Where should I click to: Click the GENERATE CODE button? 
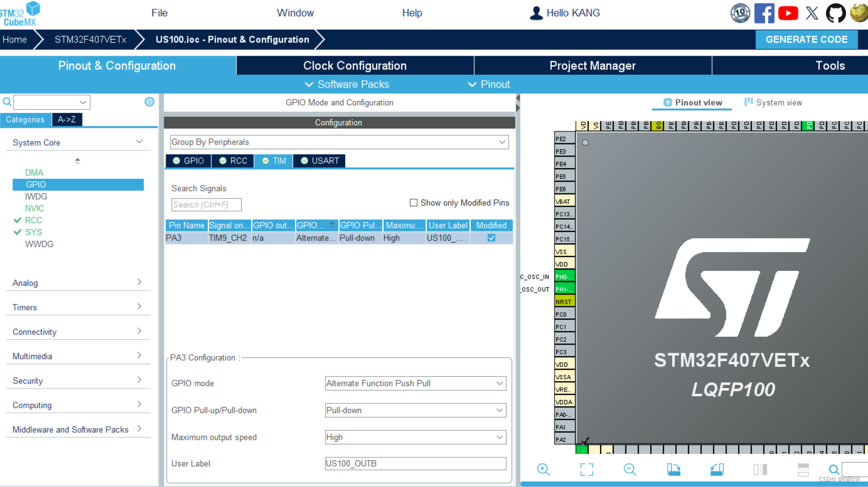pos(806,40)
